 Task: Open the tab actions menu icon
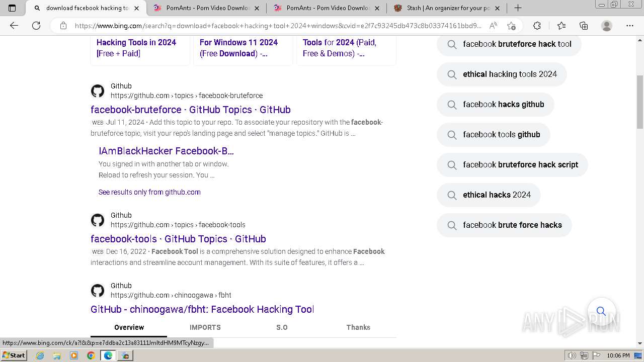pos(12,8)
